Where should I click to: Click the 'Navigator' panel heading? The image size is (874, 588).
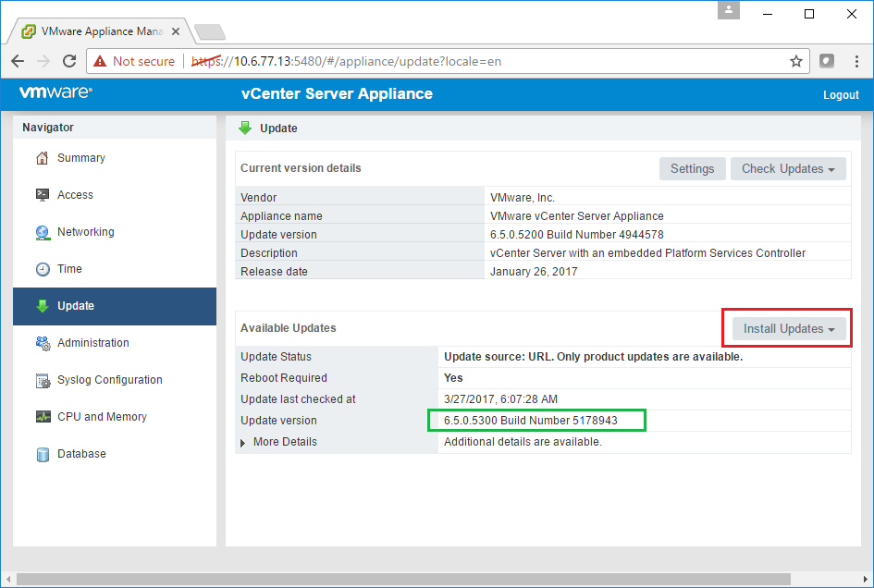[48, 128]
